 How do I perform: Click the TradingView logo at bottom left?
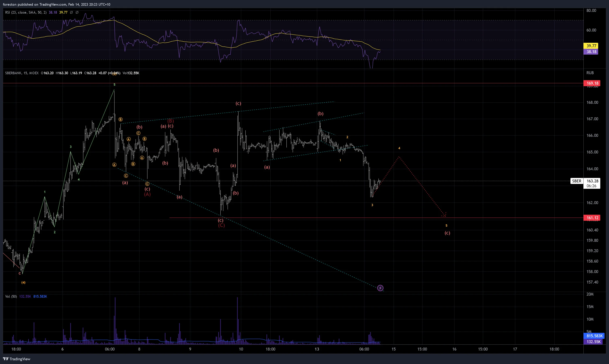tap(17, 359)
